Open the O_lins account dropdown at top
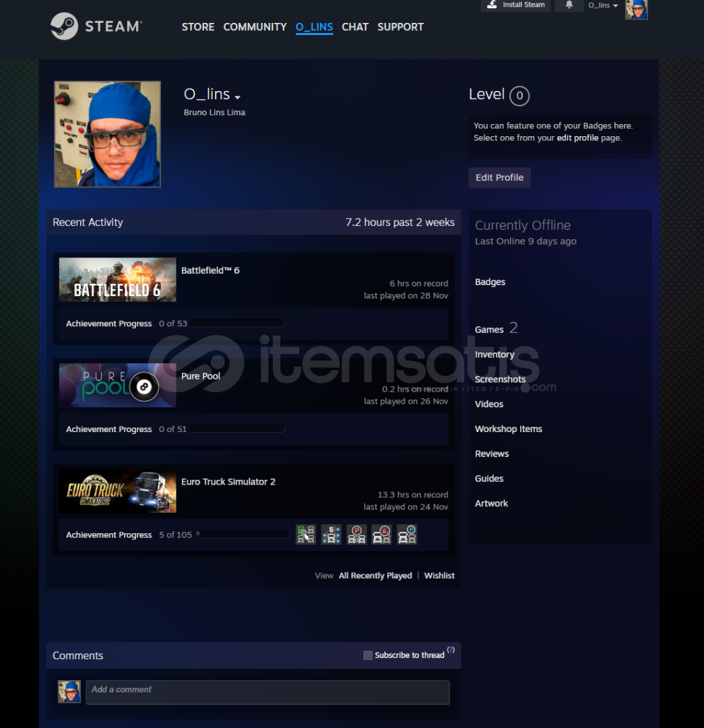704x728 pixels. coord(603,5)
